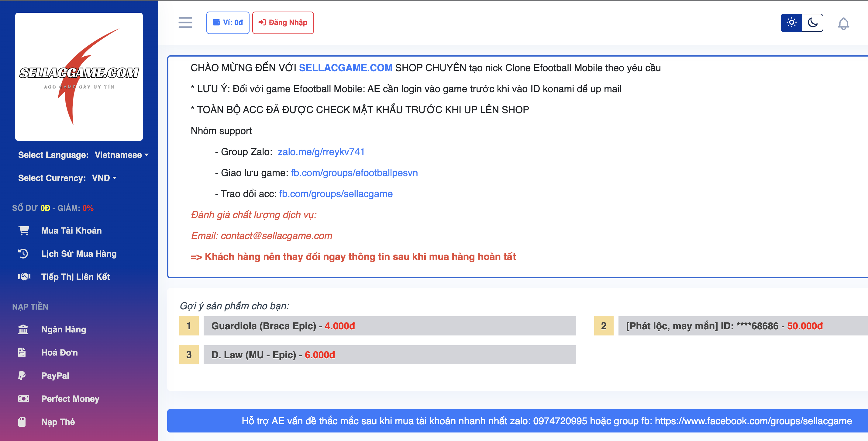Click the Nạp Thẻ card icon

(x=22, y=422)
